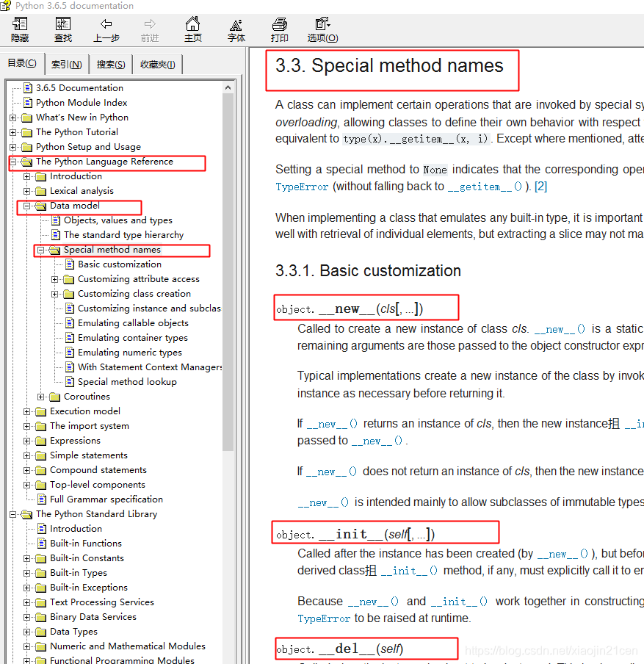Image resolution: width=644 pixels, height=664 pixels.
Task: Expand Python Setup and Usage node
Action: [x=12, y=148]
